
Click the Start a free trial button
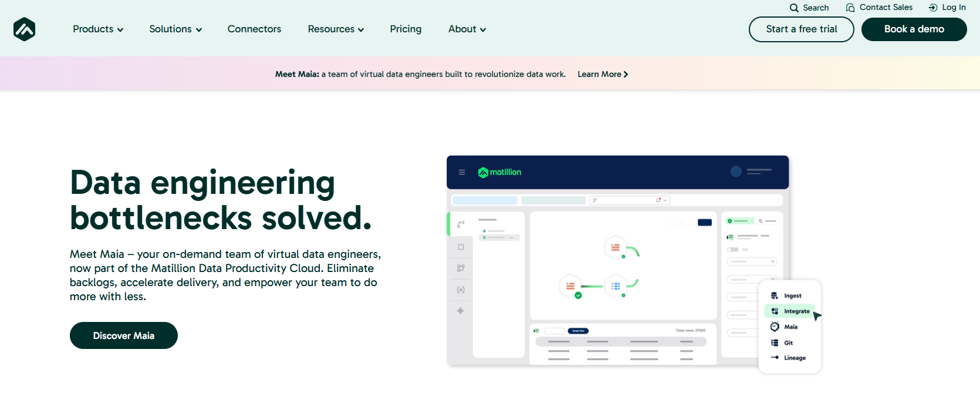[x=802, y=29]
